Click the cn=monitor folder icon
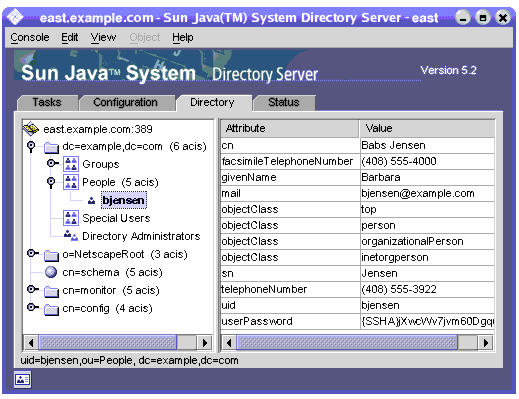Image resolution: width=519 pixels, height=399 pixels. tap(51, 291)
